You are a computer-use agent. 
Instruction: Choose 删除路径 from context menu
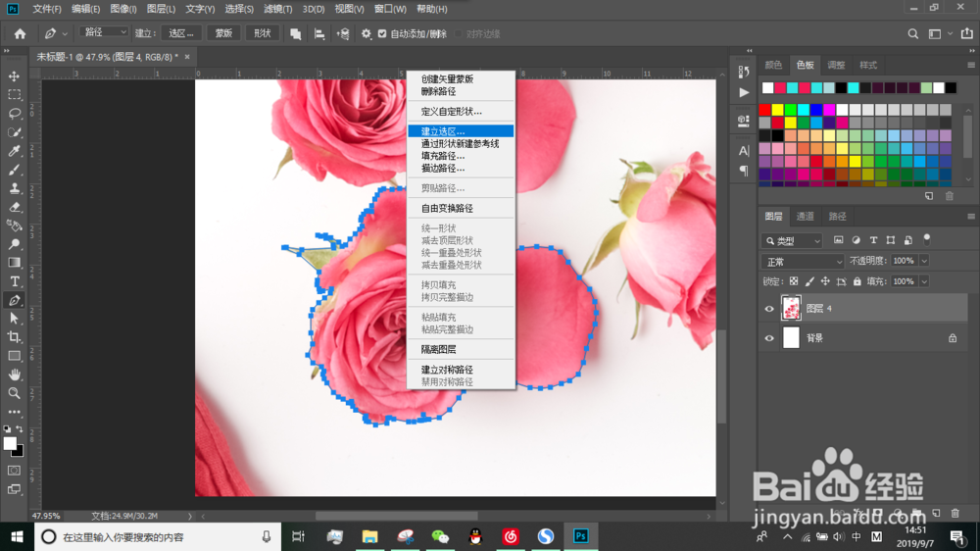(461, 91)
